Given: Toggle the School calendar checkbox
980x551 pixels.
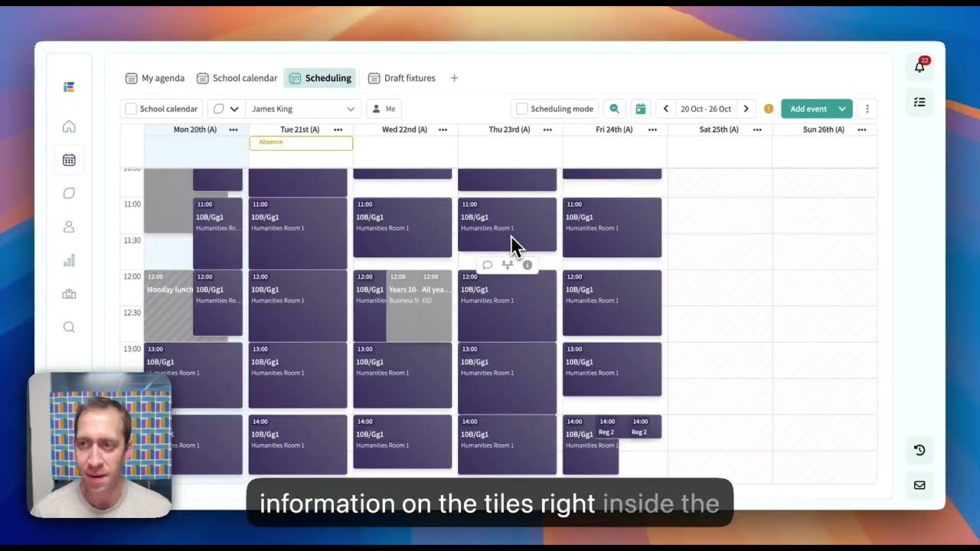Looking at the screenshot, I should pos(131,109).
